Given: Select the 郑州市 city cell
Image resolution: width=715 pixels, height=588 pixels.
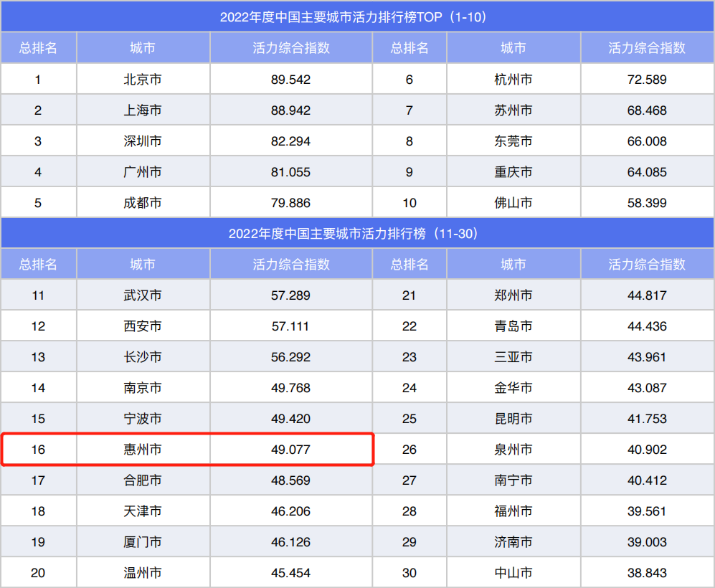Looking at the screenshot, I should coord(513,295).
